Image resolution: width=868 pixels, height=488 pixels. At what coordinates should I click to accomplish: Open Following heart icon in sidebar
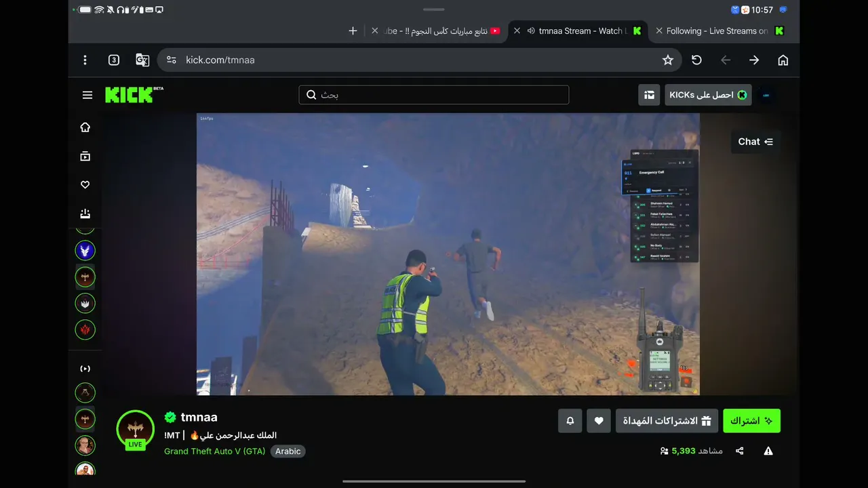(85, 185)
